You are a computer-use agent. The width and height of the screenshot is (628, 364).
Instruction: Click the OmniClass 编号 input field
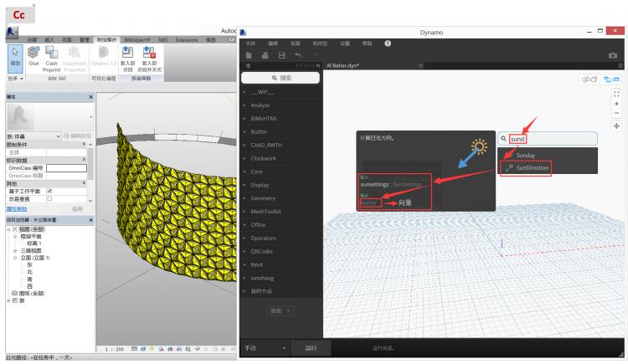pyautogui.click(x=68, y=167)
